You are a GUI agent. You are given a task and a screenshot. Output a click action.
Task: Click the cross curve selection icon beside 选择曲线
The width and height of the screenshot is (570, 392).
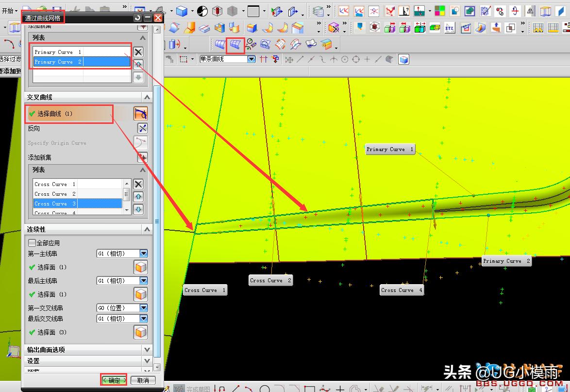pyautogui.click(x=141, y=114)
